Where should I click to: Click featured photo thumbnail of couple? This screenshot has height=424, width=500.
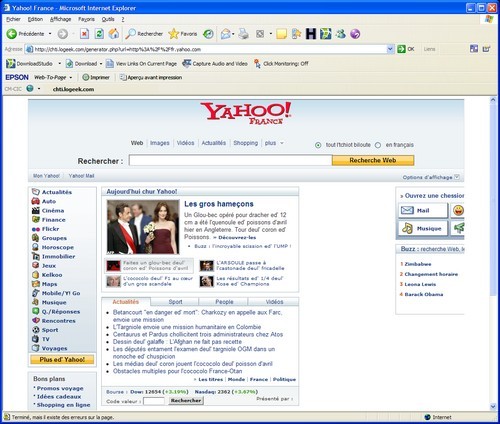pos(143,227)
